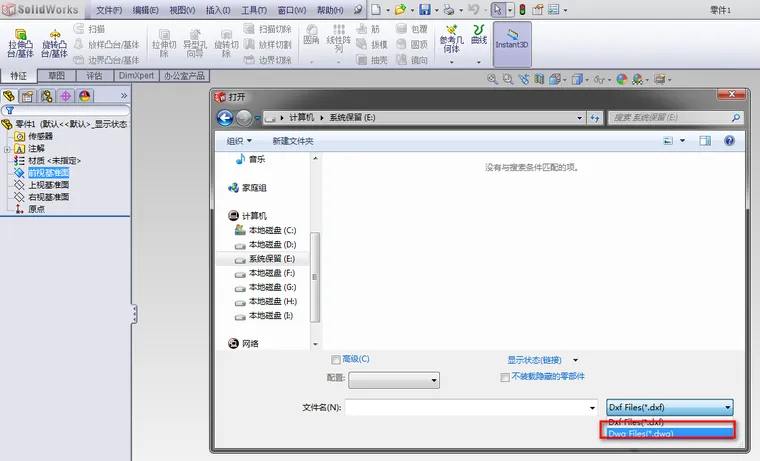Click the View Orientation cube icon
Image resolution: width=760 pixels, height=461 pixels.
tap(555, 79)
